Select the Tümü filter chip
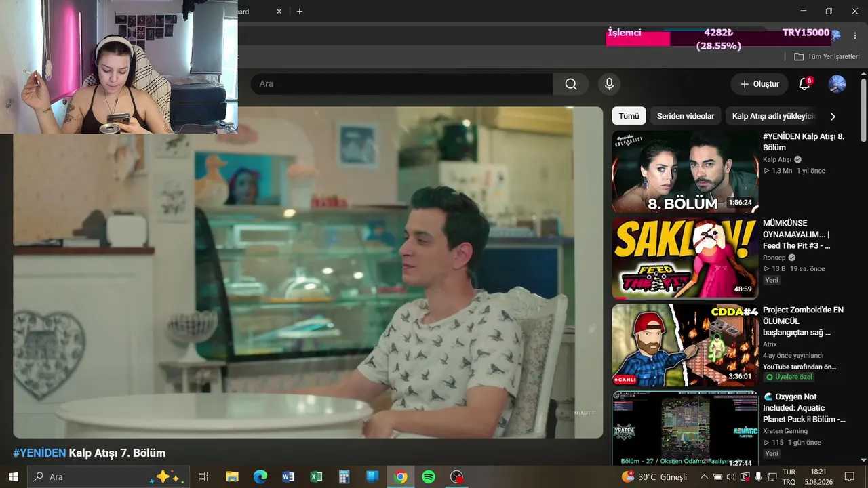Screen dimensions: 868x488 629,116
